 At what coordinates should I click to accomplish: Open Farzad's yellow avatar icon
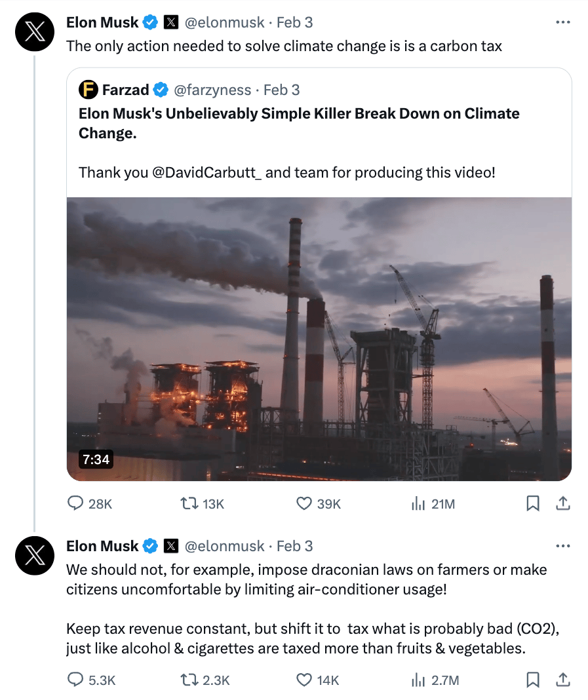click(88, 90)
